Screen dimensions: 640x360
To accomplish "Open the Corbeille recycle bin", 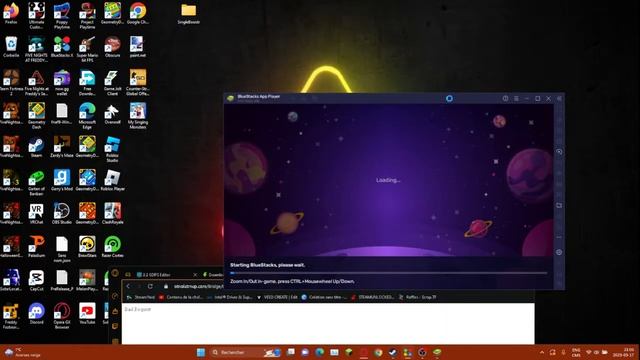I will (11, 47).
